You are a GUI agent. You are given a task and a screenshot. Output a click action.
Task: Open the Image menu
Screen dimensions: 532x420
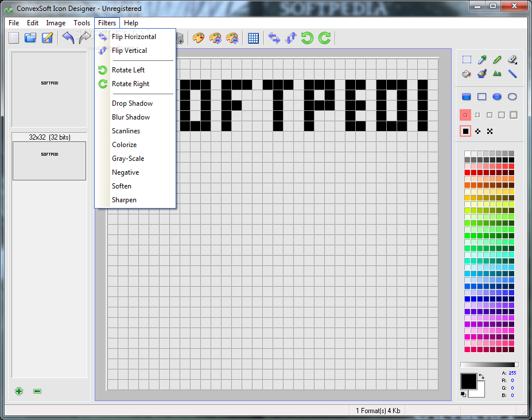pos(56,23)
